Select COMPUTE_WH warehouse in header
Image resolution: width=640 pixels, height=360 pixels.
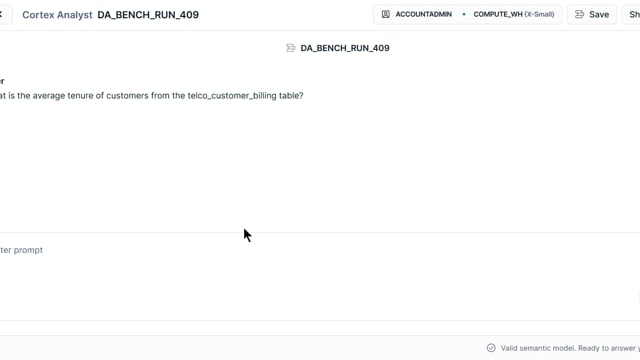[x=513, y=14]
